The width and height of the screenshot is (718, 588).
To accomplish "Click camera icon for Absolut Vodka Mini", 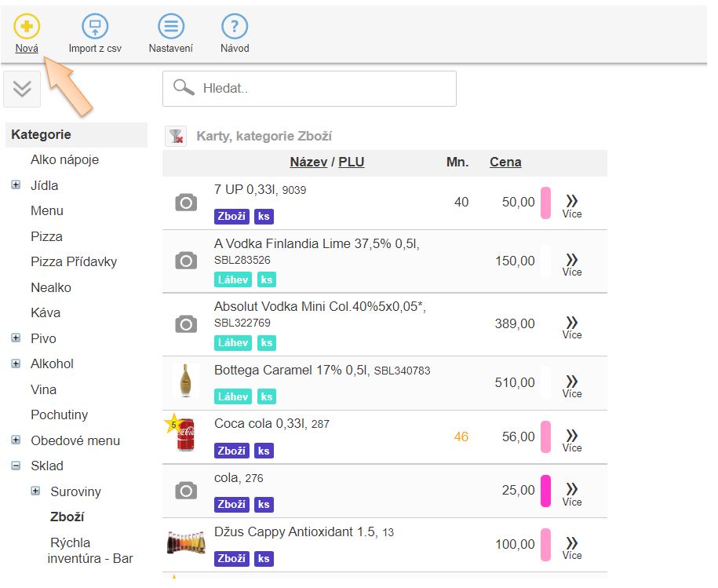I will pos(186,324).
